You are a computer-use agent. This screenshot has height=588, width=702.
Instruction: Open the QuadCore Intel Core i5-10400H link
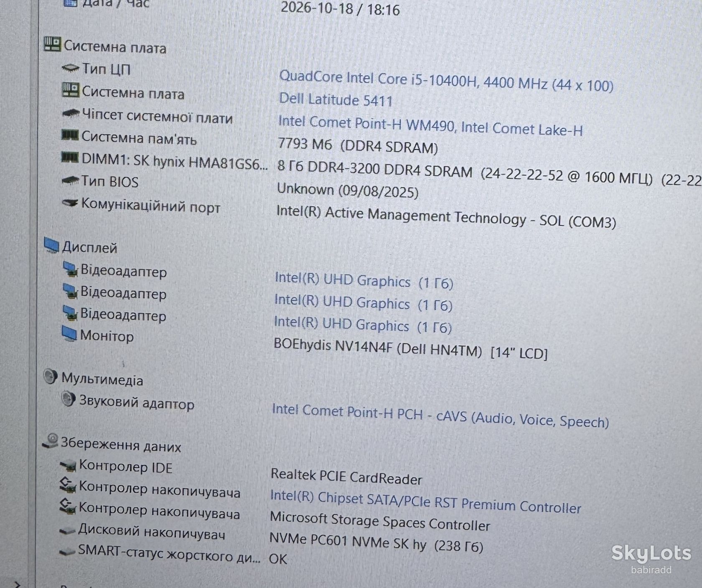click(446, 81)
